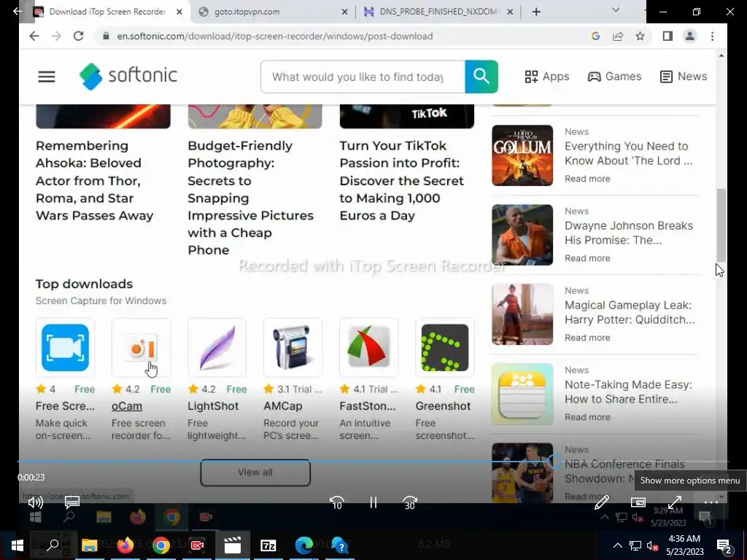Launch Firefox from the taskbar
Viewport: 747px width, 560px height.
coord(125,545)
